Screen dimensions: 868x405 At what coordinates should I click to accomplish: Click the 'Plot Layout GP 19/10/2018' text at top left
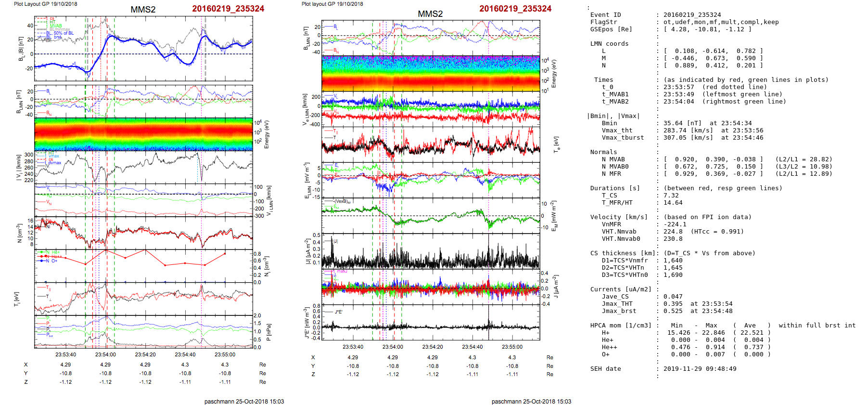[45, 4]
